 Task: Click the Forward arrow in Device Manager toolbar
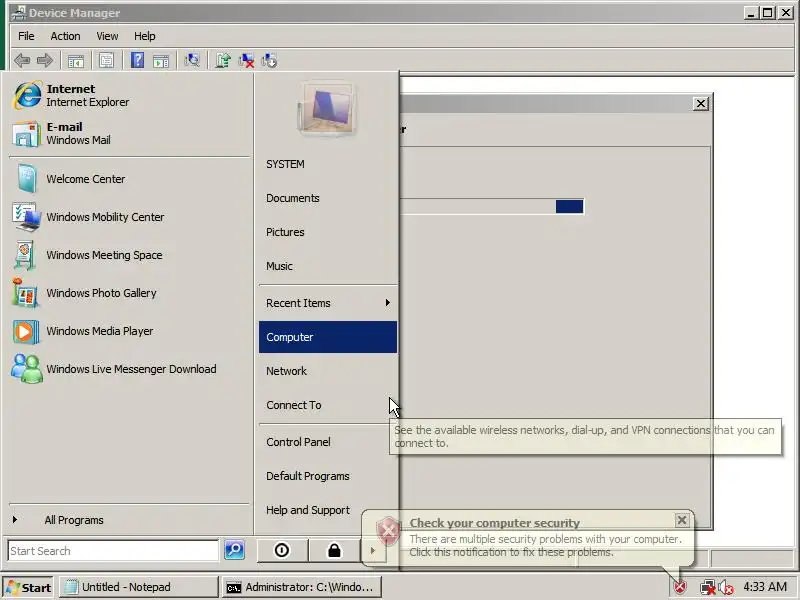[45, 61]
